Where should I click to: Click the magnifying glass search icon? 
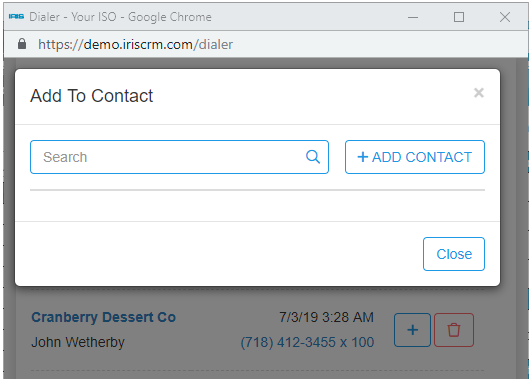point(313,157)
